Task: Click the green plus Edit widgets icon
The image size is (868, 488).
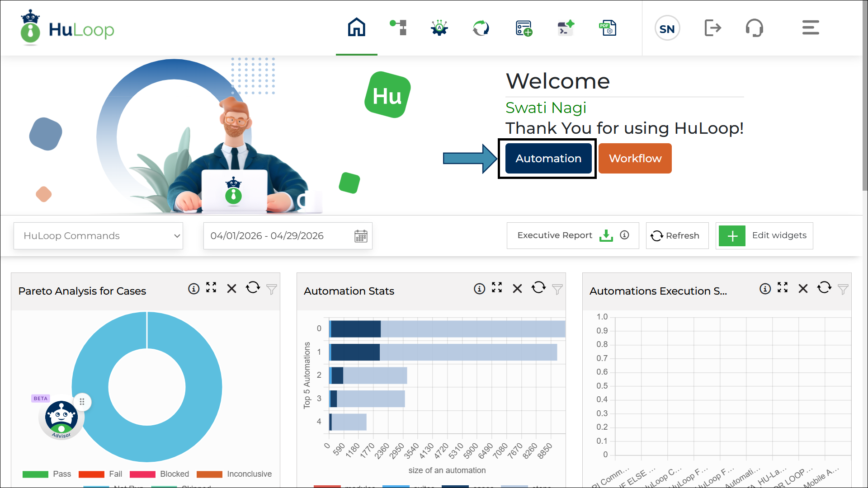Action: coord(732,236)
